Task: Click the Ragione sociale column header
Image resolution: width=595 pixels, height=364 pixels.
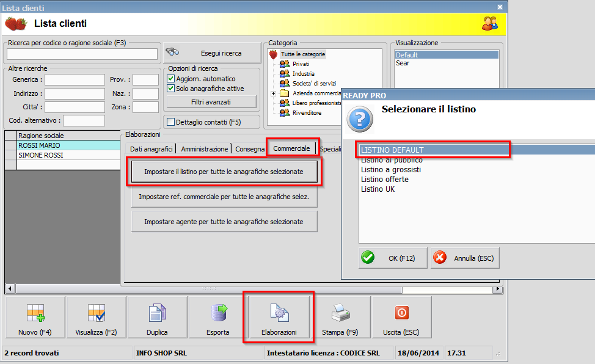Action: [x=68, y=136]
